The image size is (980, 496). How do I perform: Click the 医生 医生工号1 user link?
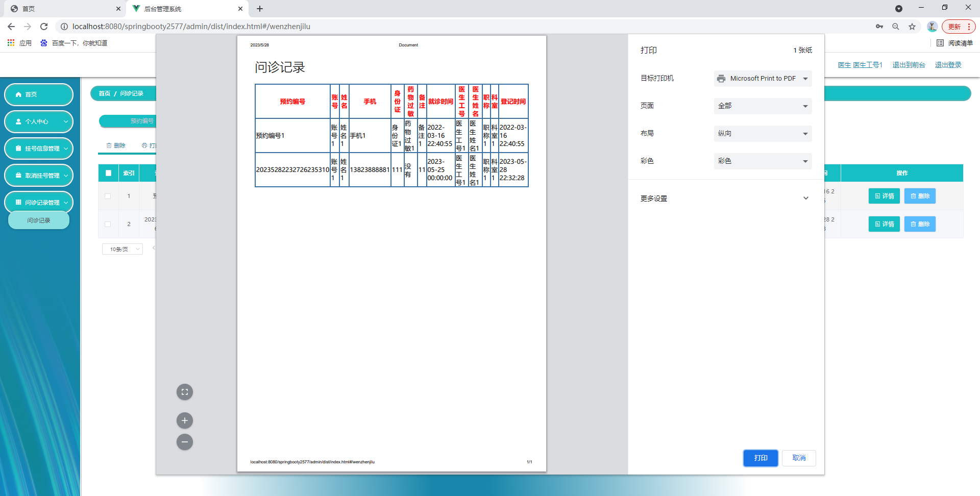[x=860, y=65]
